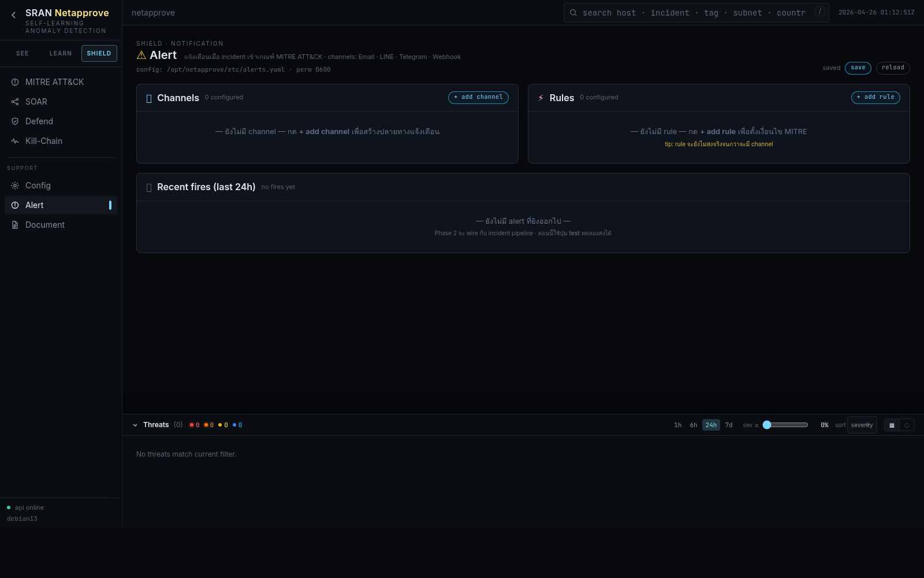Switch threats to table view icon
This screenshot has height=578, width=924.
click(x=892, y=425)
